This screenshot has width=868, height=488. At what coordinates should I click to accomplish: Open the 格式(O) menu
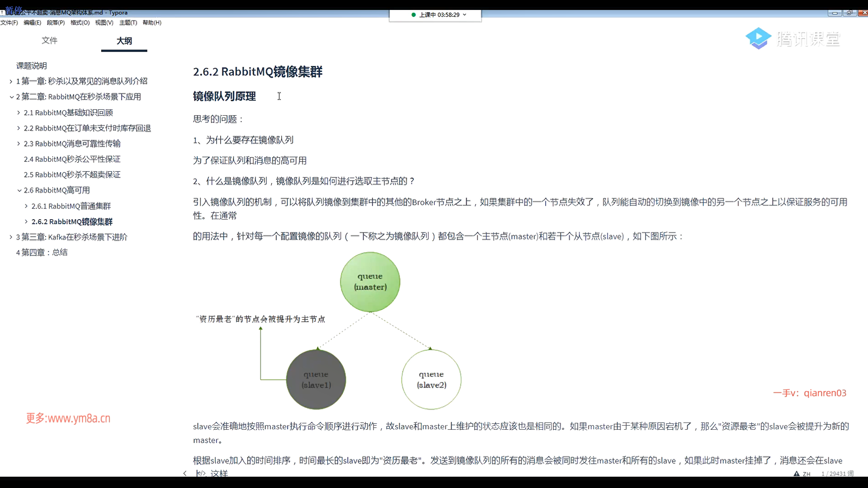tap(80, 23)
